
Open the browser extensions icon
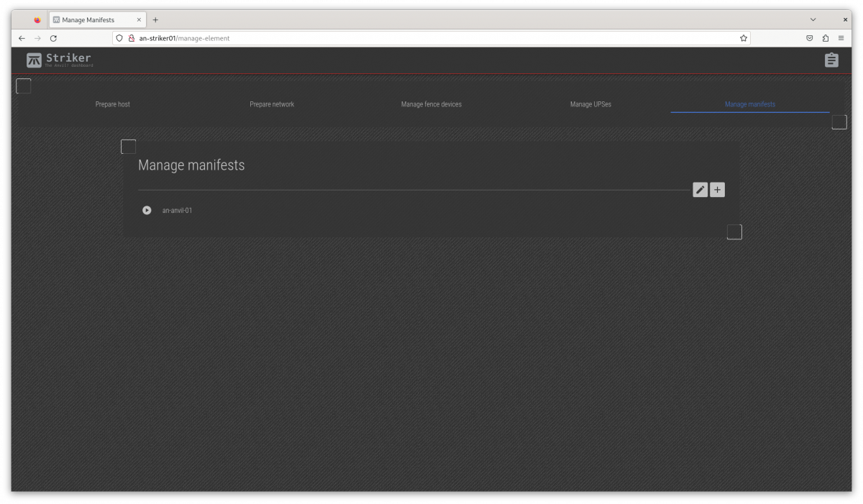click(x=826, y=38)
